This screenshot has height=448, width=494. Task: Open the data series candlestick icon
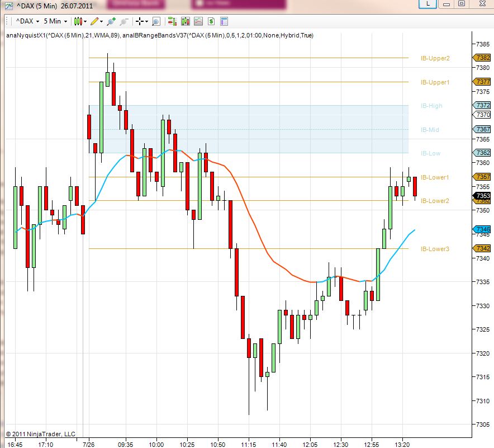coord(186,21)
